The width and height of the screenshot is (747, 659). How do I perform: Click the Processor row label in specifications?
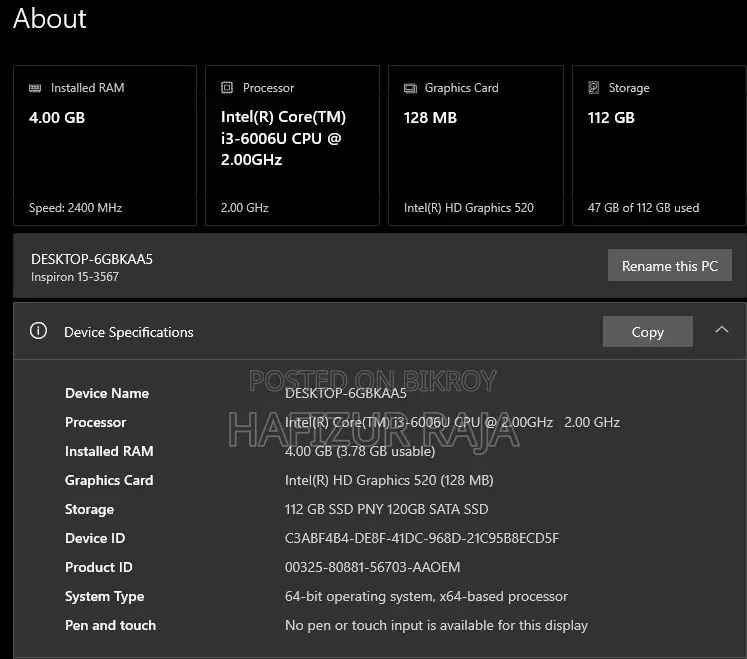click(x=95, y=422)
